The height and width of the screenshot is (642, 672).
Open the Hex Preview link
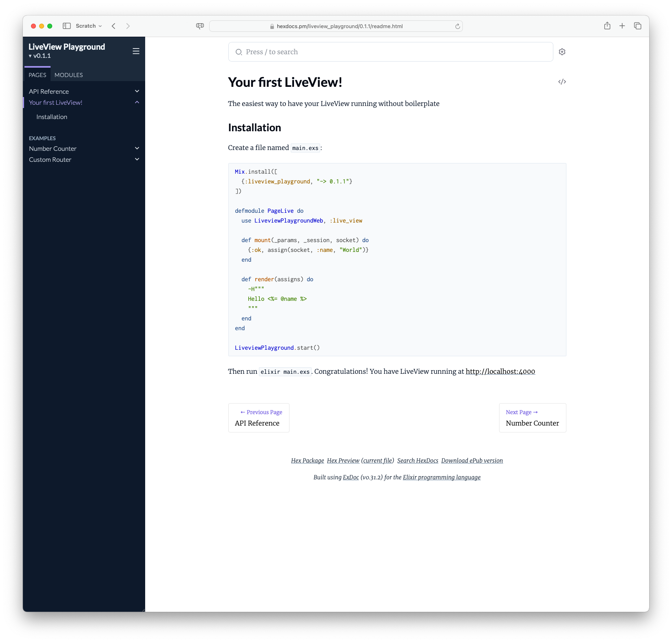343,461
